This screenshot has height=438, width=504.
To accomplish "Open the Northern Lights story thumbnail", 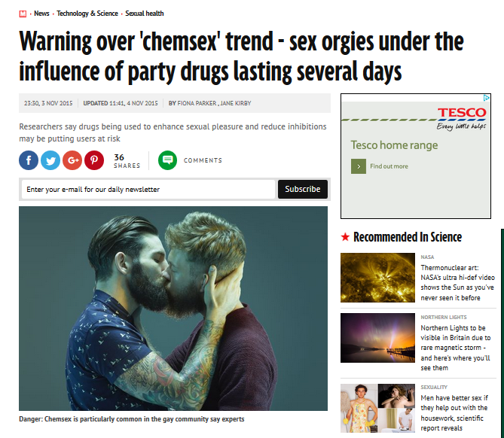I will tap(377, 338).
